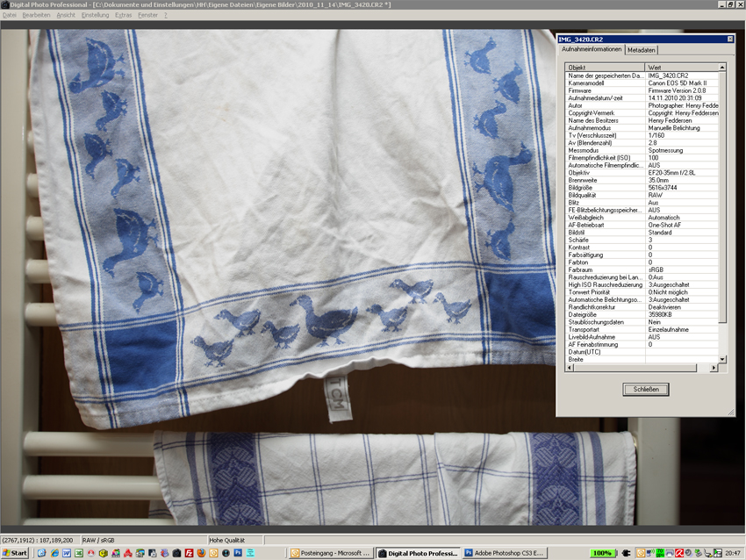Launch Excel from quick launch bar
The width and height of the screenshot is (746, 560).
tap(79, 553)
